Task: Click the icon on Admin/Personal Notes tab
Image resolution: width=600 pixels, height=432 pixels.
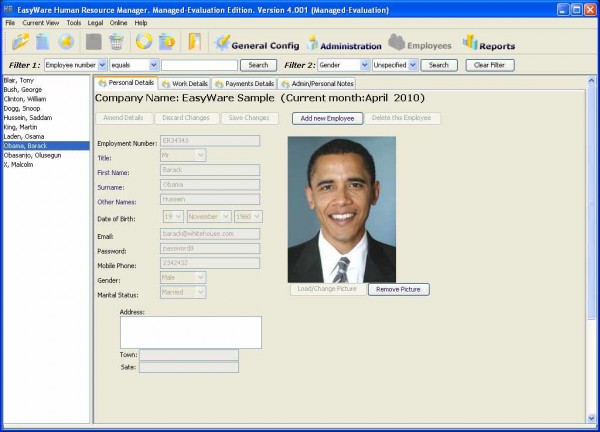Action: 285,84
